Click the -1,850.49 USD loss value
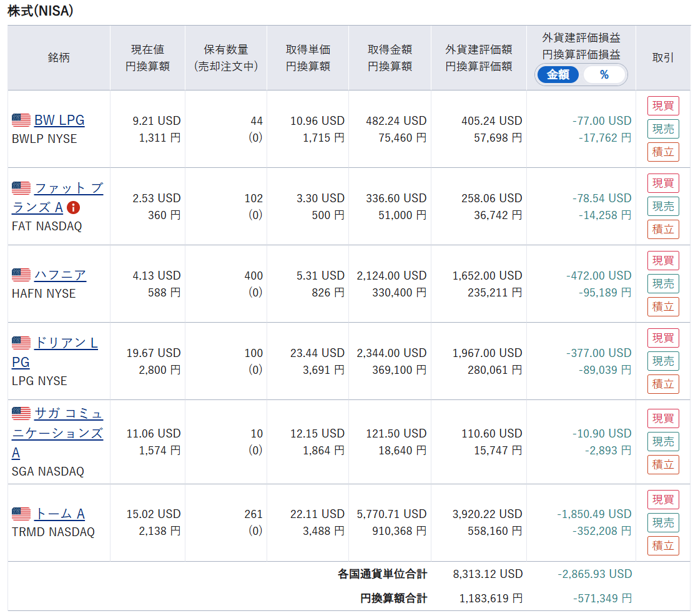Viewport: 693px width, 616px height. pos(594,514)
